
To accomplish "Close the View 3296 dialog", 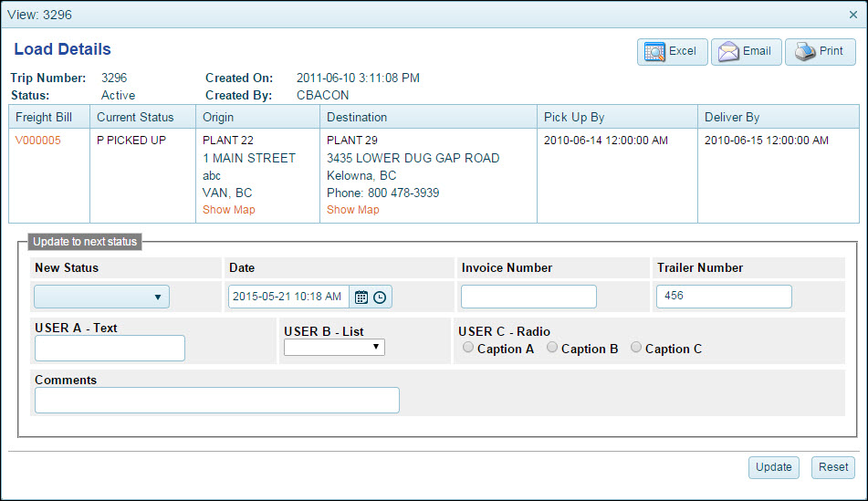I will (853, 15).
